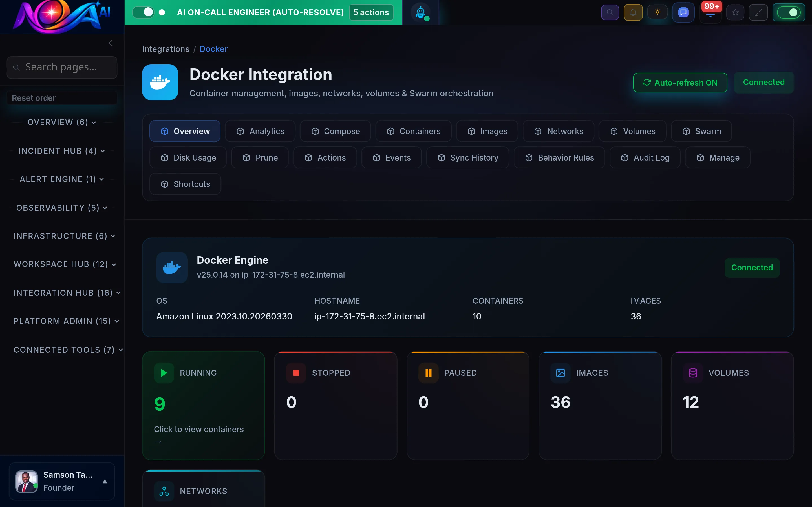Open the chat messages icon
The width and height of the screenshot is (812, 507).
click(x=683, y=12)
